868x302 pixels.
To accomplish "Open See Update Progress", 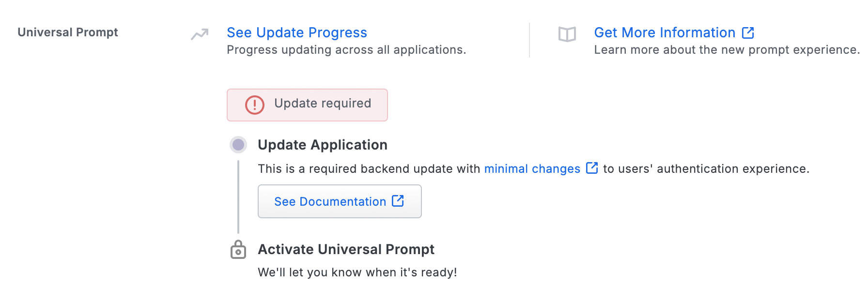I will (x=296, y=32).
